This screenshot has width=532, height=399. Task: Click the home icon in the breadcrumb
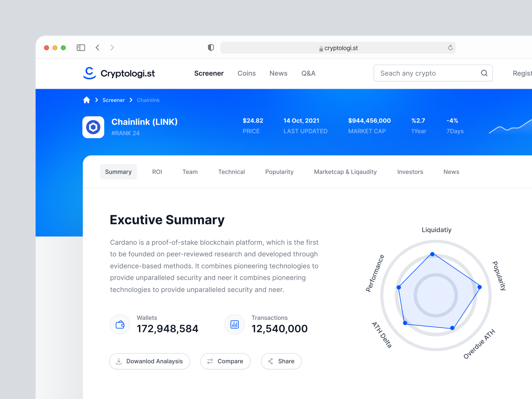(86, 100)
